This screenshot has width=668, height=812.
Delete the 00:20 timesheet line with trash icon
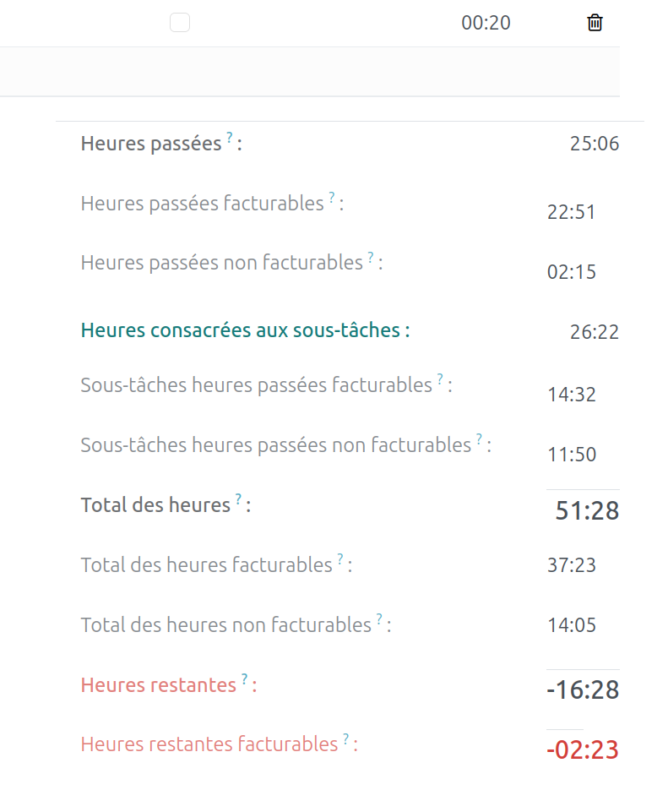(595, 23)
